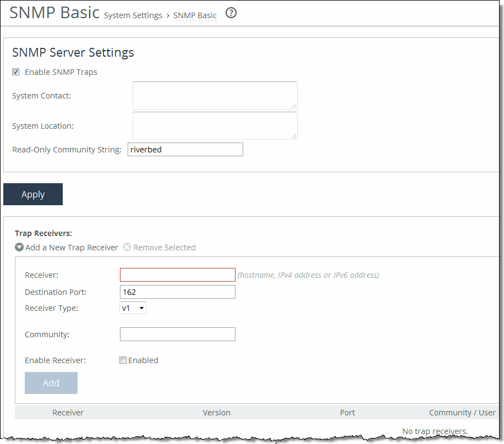504x444 pixels.
Task: Click the Community input field
Action: [177, 334]
